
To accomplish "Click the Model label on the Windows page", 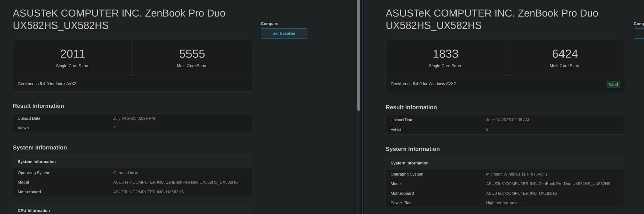I will tap(396, 184).
